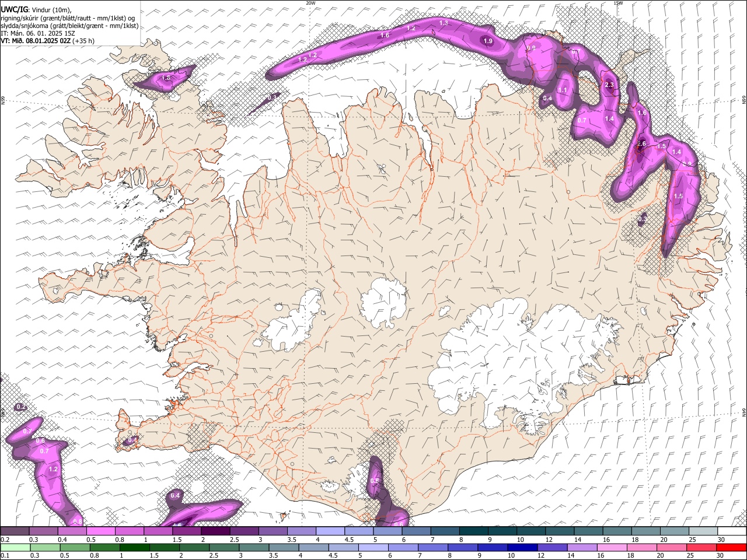This screenshot has width=747, height=560.
Task: Click the '1.3' value on the northern band
Action: tap(444, 23)
